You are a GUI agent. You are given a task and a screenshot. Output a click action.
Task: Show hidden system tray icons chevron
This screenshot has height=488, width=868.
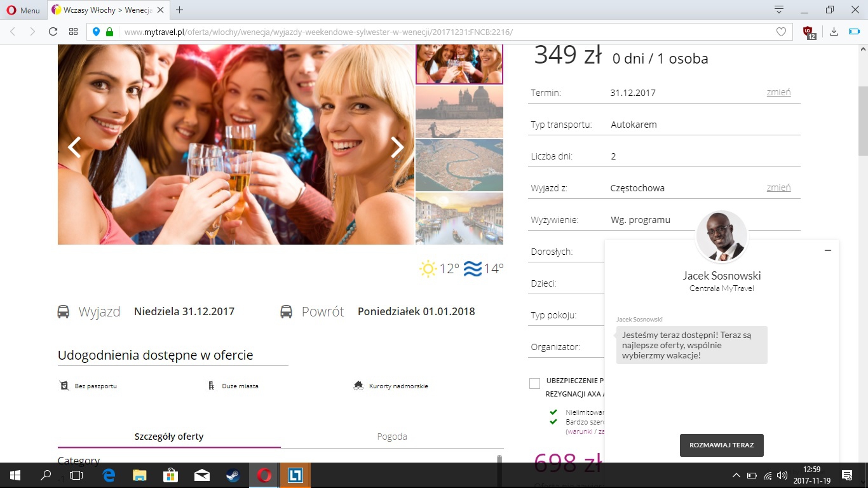736,475
